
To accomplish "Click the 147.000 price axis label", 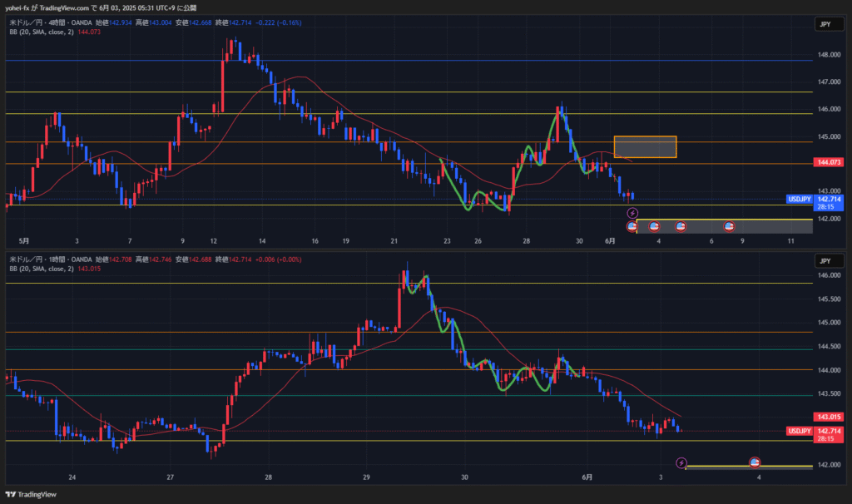I will click(x=830, y=82).
